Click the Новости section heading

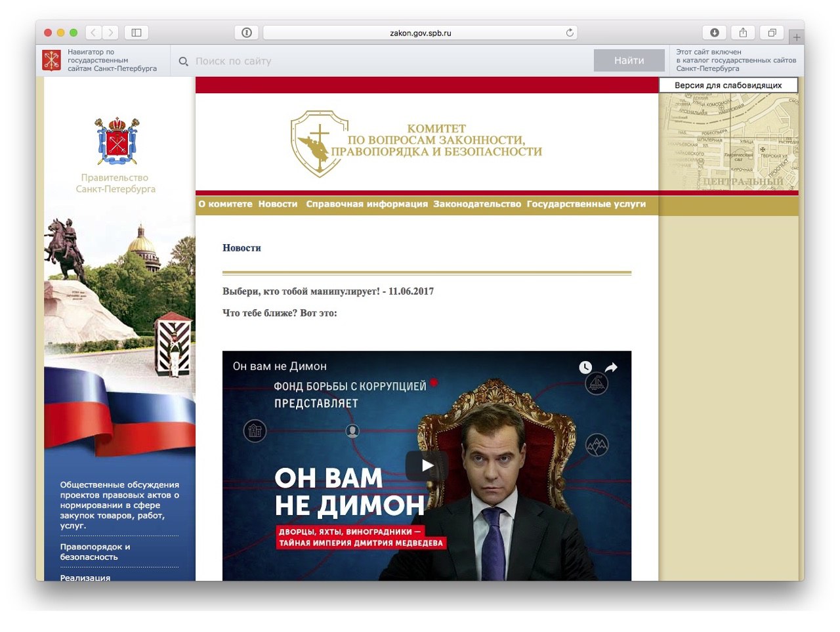[x=241, y=248]
